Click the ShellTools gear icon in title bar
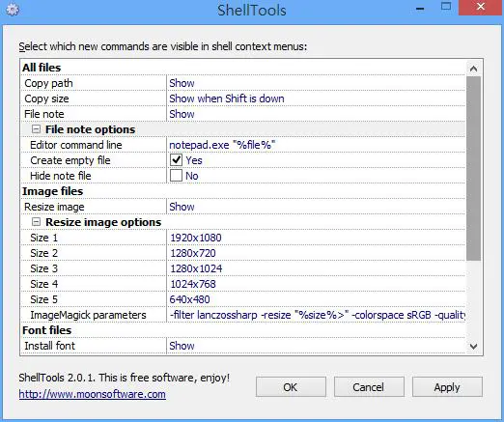 (x=13, y=10)
